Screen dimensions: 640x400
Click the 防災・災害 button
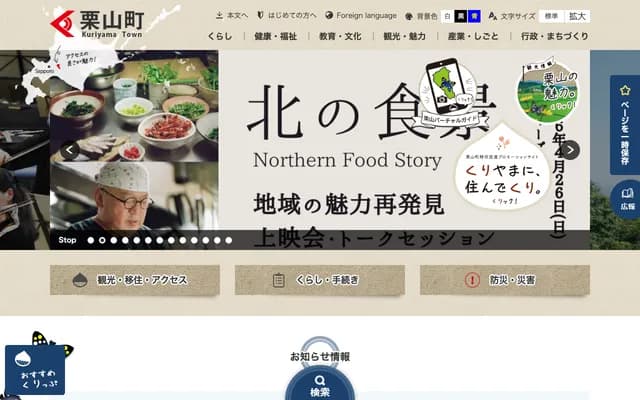point(504,280)
